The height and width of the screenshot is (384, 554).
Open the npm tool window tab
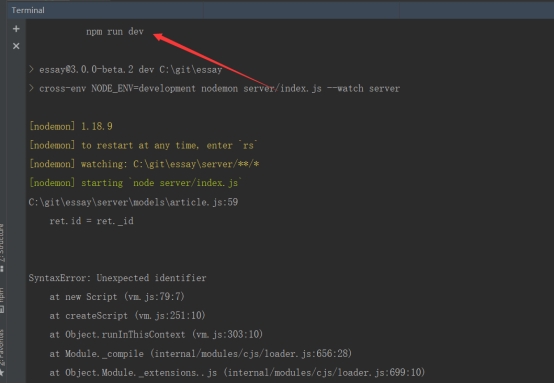point(2,300)
